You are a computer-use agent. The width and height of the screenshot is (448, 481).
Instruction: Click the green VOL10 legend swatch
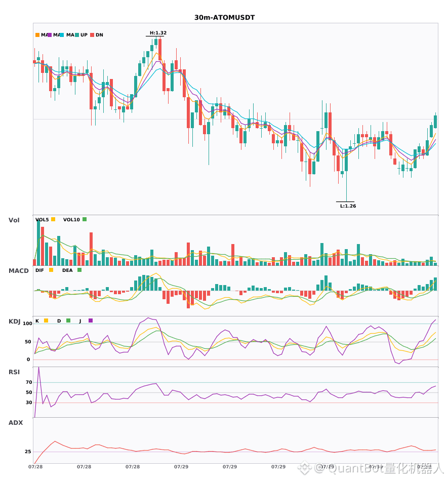click(x=85, y=219)
